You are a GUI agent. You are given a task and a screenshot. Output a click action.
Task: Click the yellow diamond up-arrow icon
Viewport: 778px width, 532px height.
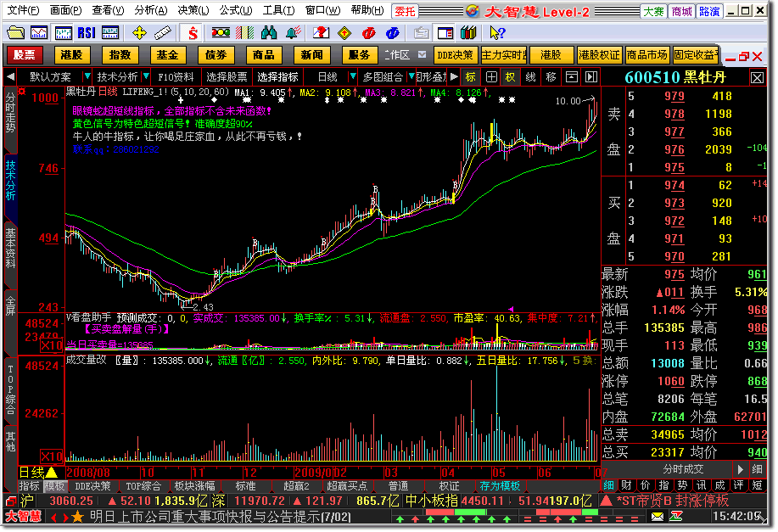pos(344,33)
